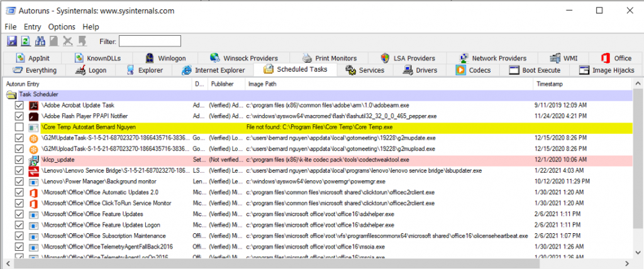The height and width of the screenshot is (269, 644).
Task: Switch to the Winlogon tab
Action: 166,58
